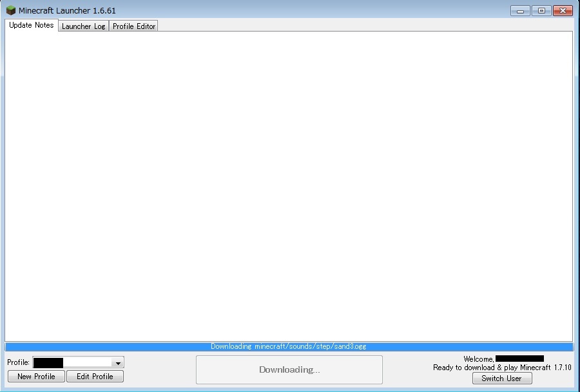
Task: Open the Launcher Log tab
Action: coord(83,26)
